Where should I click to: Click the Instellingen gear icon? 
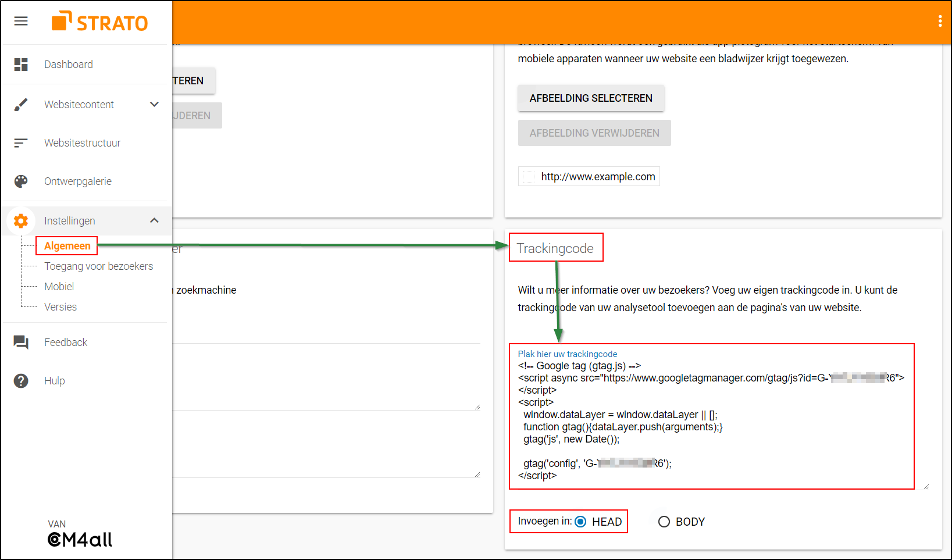tap(21, 221)
